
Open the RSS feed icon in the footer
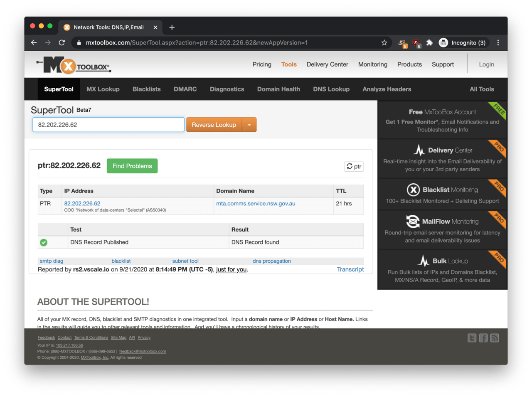click(495, 338)
